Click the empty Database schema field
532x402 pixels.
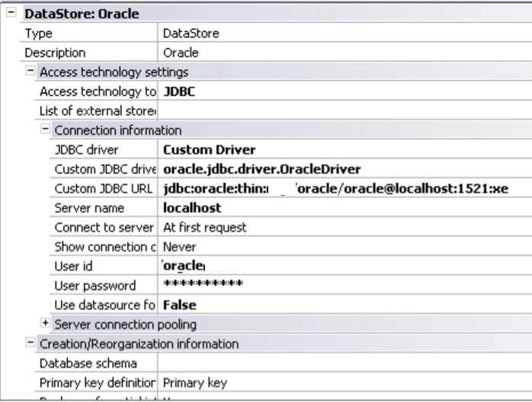(x=343, y=363)
